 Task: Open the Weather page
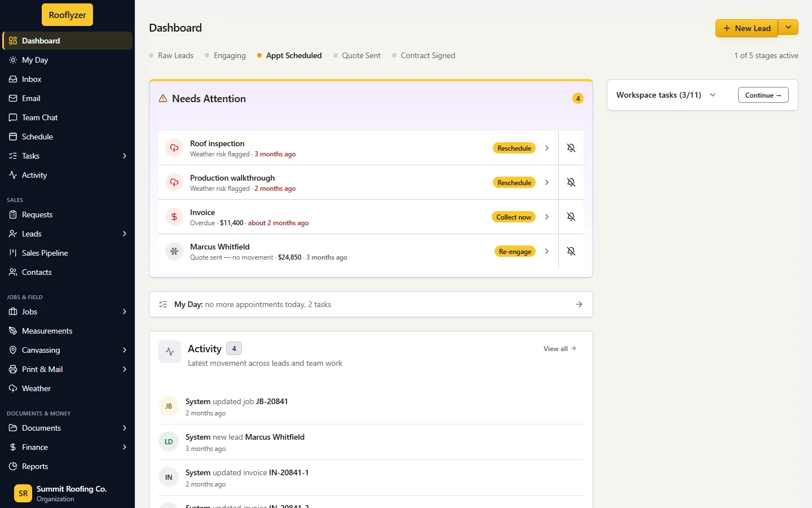click(x=67, y=388)
